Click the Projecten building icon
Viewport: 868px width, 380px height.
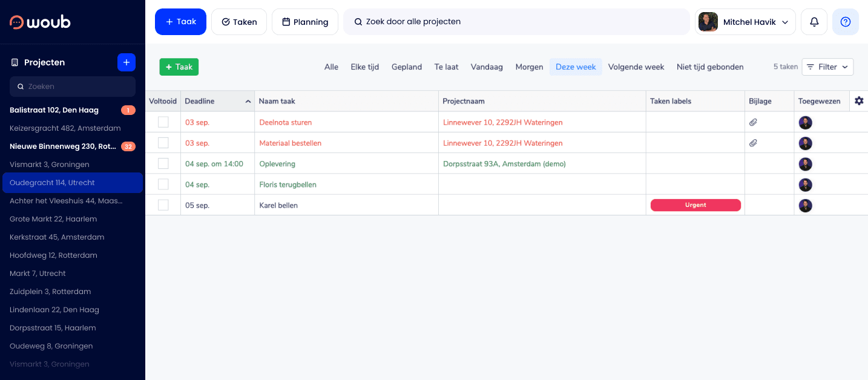tap(15, 62)
